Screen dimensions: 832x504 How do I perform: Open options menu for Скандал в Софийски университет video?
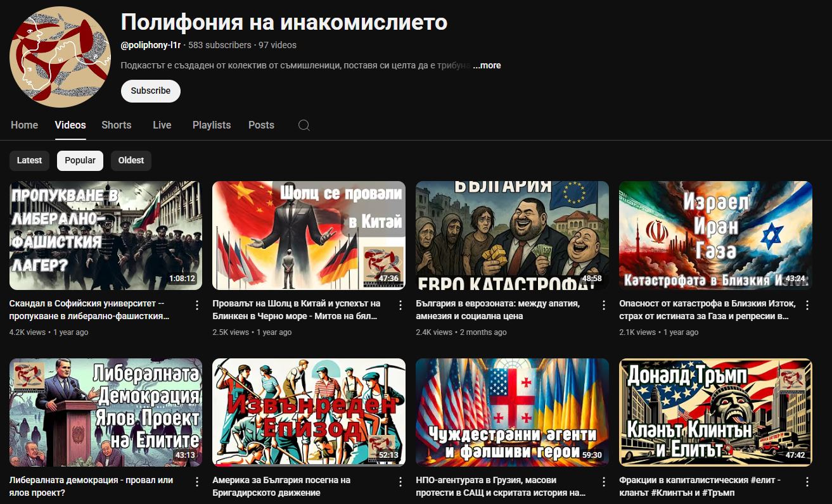(x=197, y=305)
